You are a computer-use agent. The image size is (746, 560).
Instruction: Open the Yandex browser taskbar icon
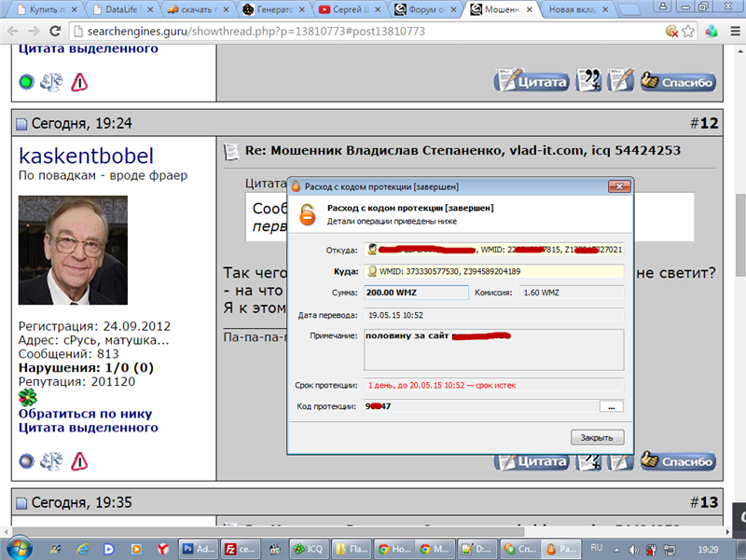click(x=163, y=550)
